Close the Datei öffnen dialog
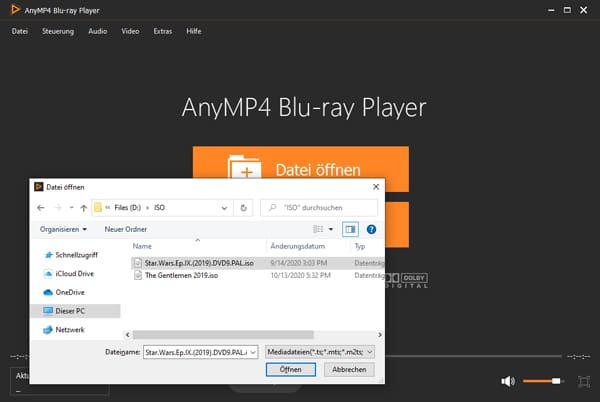This screenshot has width=600, height=402. click(376, 187)
